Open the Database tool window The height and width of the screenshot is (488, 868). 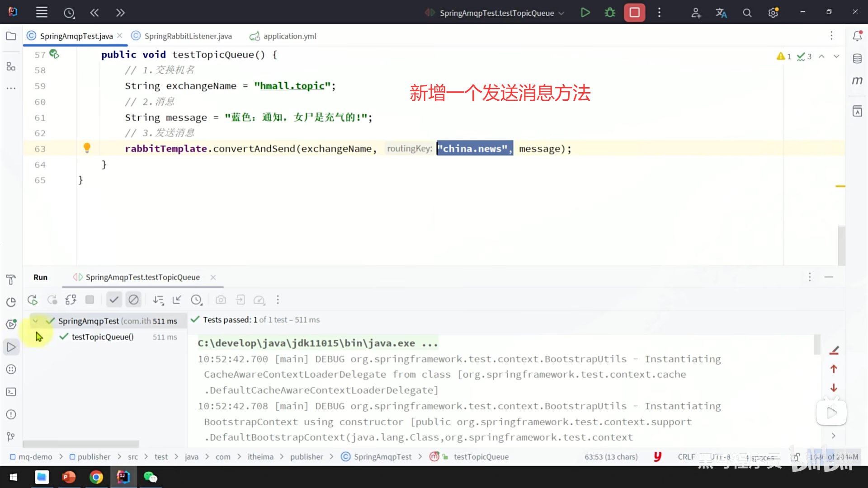(857, 59)
